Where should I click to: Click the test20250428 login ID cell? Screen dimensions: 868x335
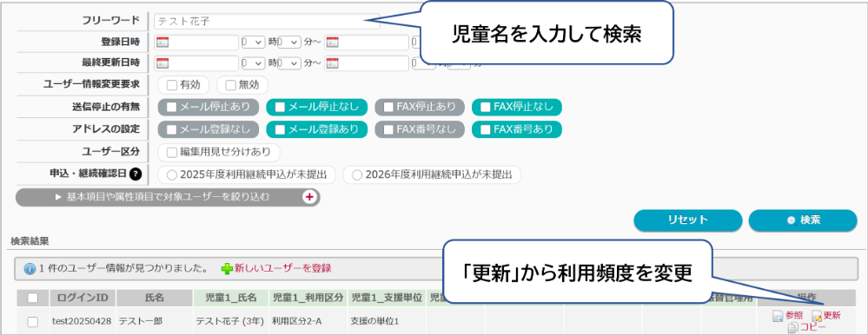[x=83, y=321]
